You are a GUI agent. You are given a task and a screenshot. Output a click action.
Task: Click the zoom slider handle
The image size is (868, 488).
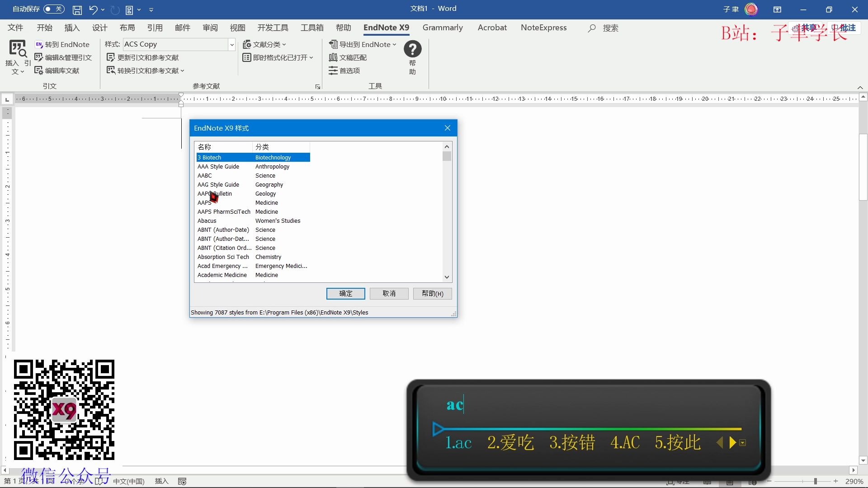pos(815,481)
